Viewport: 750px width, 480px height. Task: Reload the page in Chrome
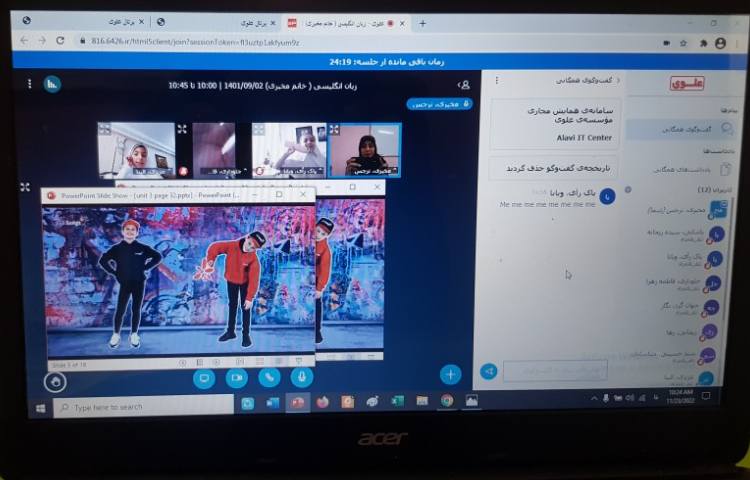tap(60, 41)
